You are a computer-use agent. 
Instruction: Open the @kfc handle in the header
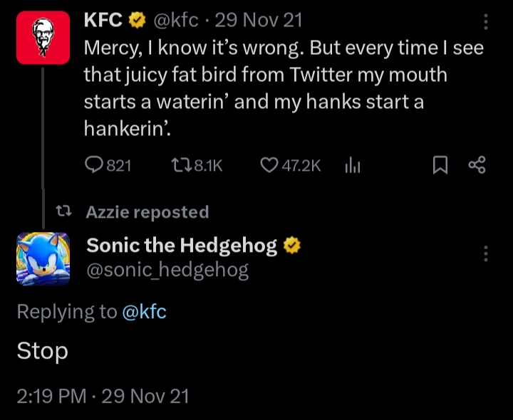(171, 21)
